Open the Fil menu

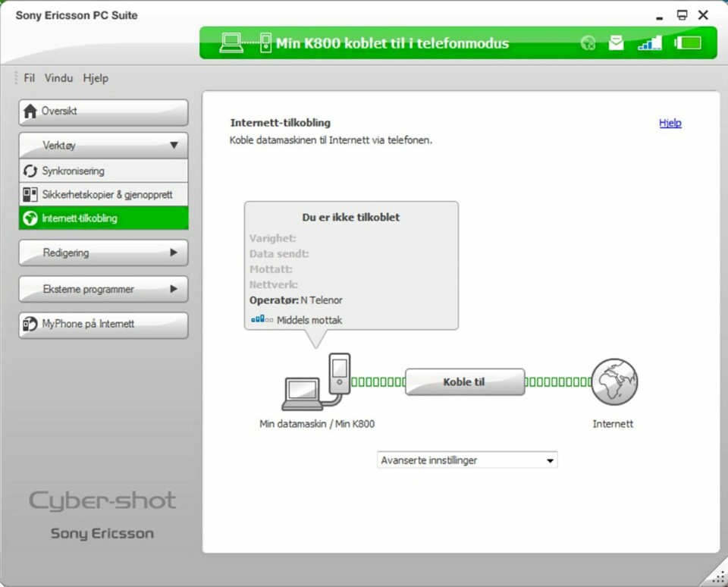(x=30, y=78)
